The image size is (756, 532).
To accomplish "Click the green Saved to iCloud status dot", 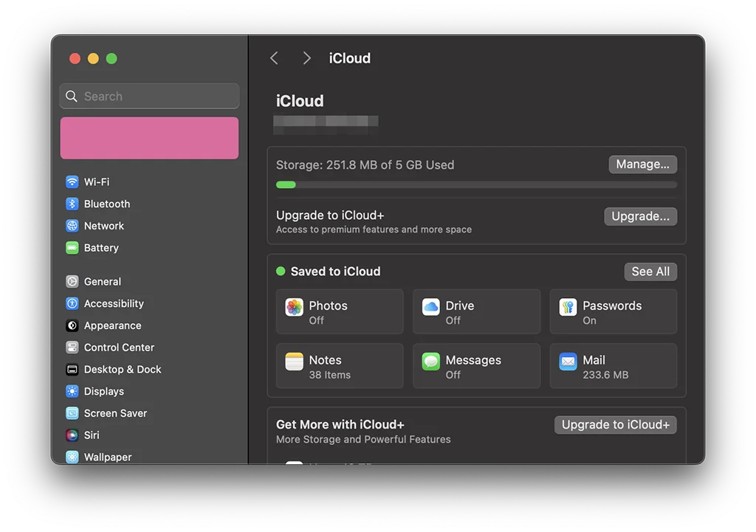I will (281, 272).
